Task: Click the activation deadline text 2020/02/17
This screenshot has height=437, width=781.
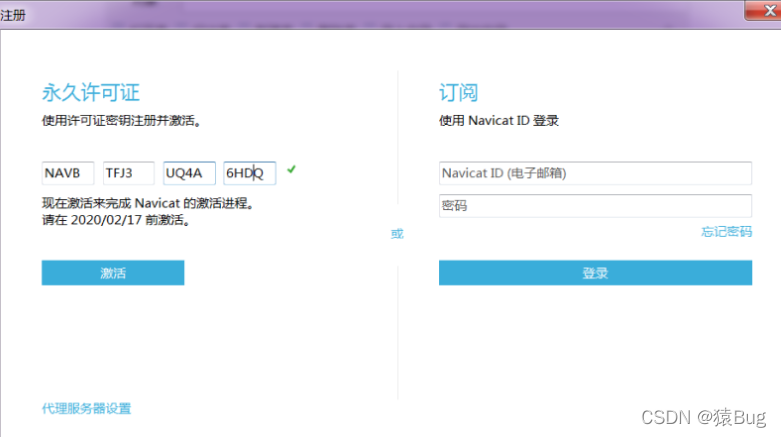Action: point(107,220)
